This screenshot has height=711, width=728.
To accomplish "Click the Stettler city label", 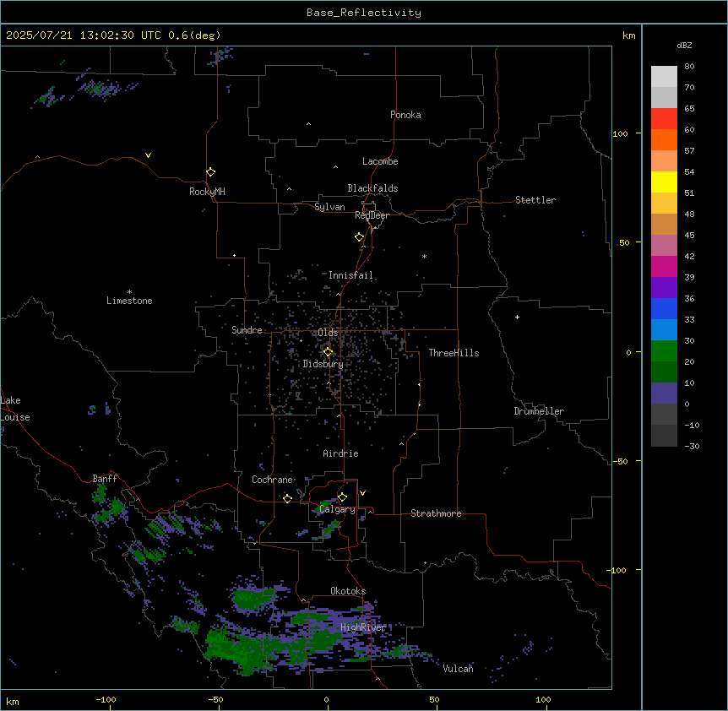I will click(x=535, y=200).
